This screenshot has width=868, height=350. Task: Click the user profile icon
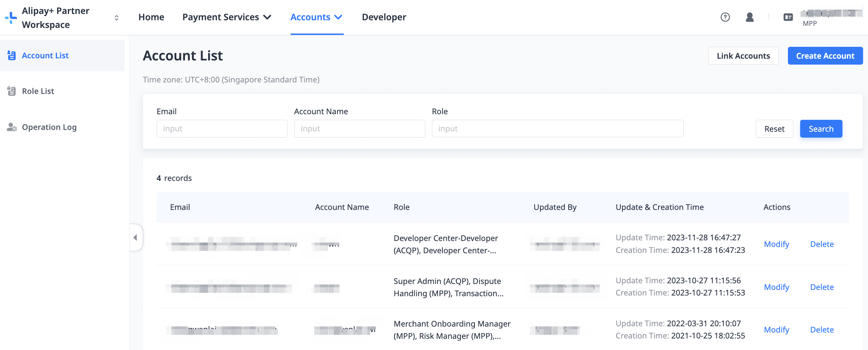(749, 17)
